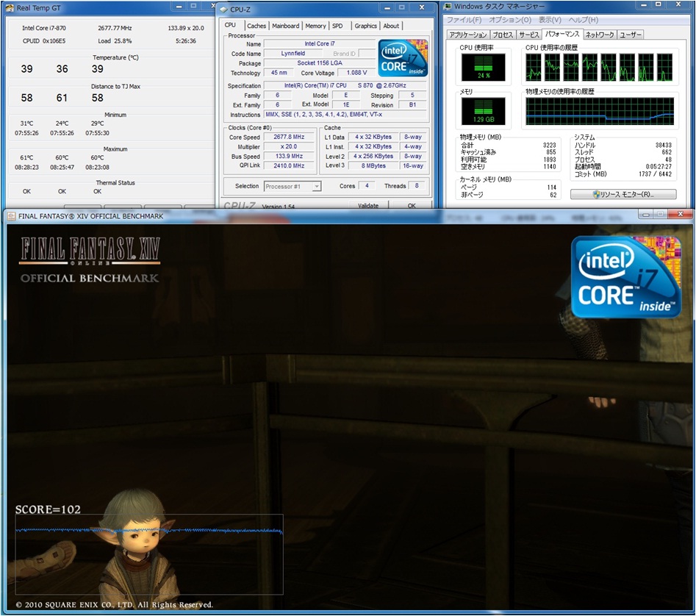This screenshot has width=696, height=616.
Task: Click the first CPU usage history graph
Action: tap(534, 68)
